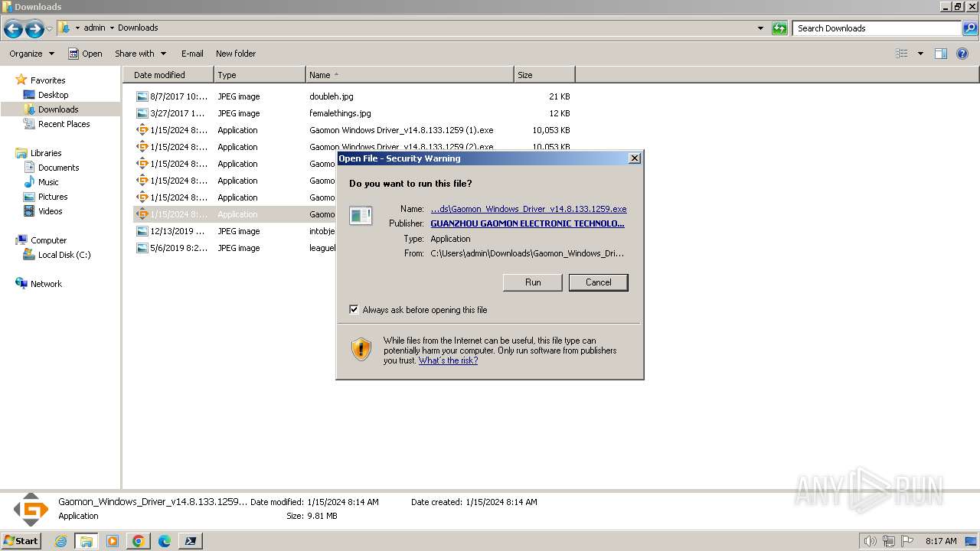Open Recent Places in sidebar
This screenshot has height=551, width=980.
point(64,124)
